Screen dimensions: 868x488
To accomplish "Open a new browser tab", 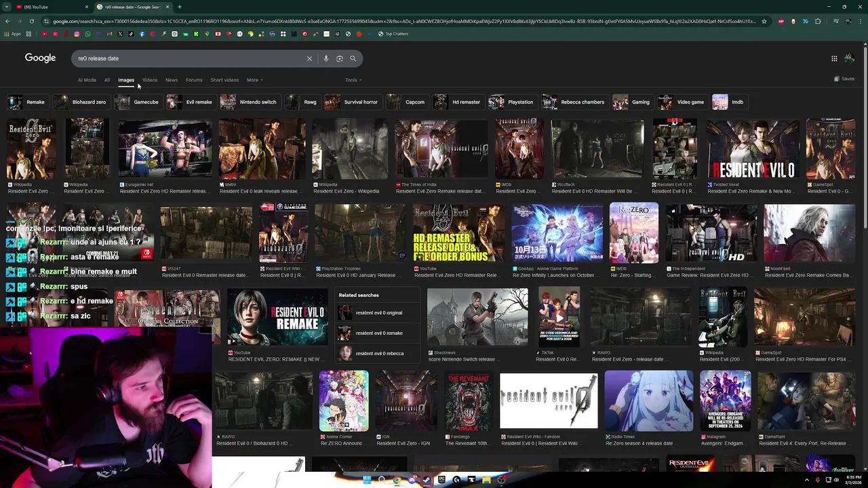I will [179, 7].
